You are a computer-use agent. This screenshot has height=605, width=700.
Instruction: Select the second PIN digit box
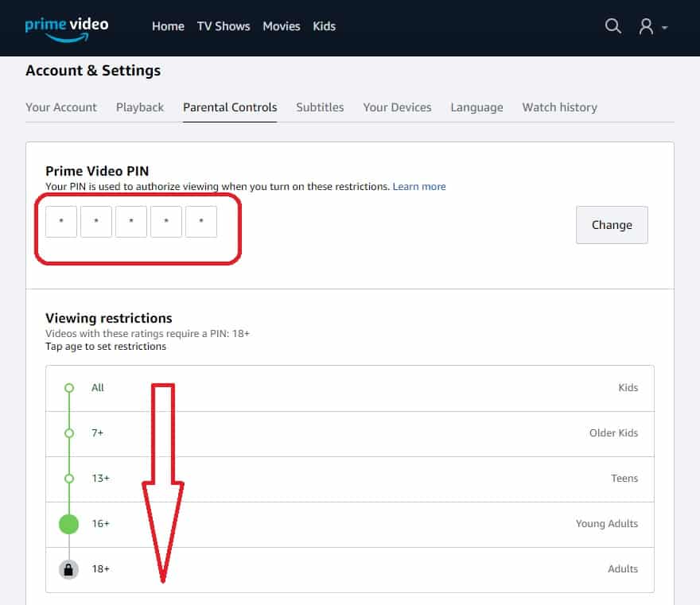click(96, 222)
